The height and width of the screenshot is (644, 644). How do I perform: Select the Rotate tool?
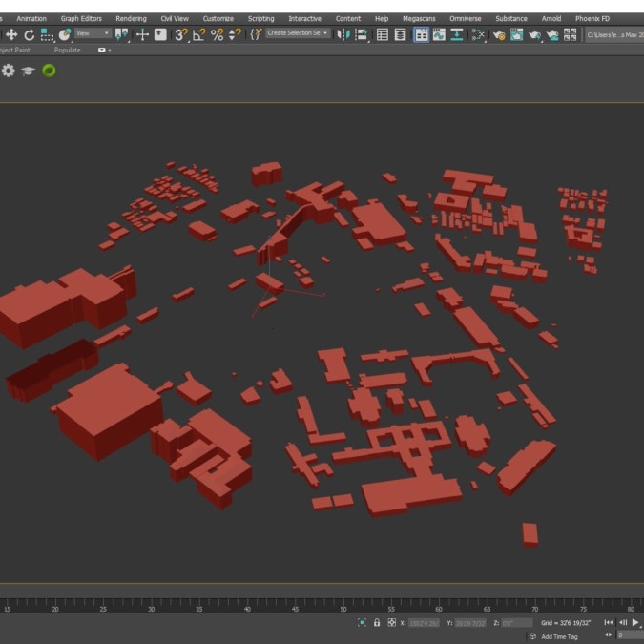[x=29, y=34]
